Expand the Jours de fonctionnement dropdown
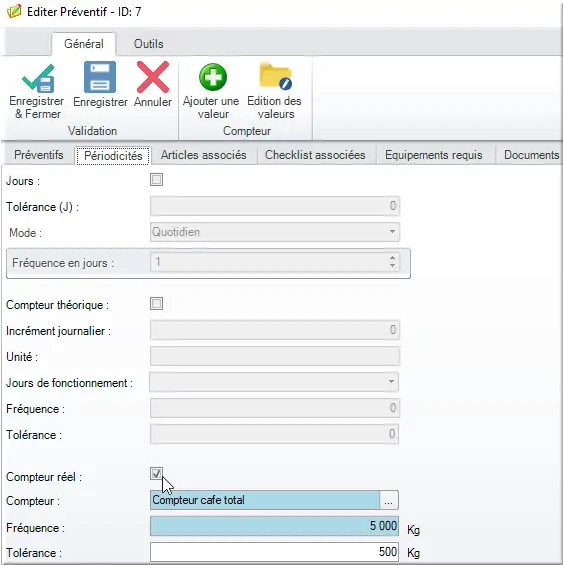This screenshot has height=565, width=563. [274, 382]
